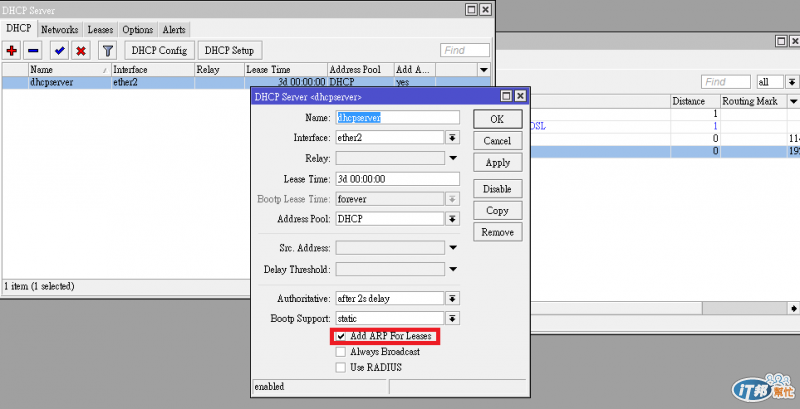
Task: Click the Src. Address input field
Action: click(390, 248)
